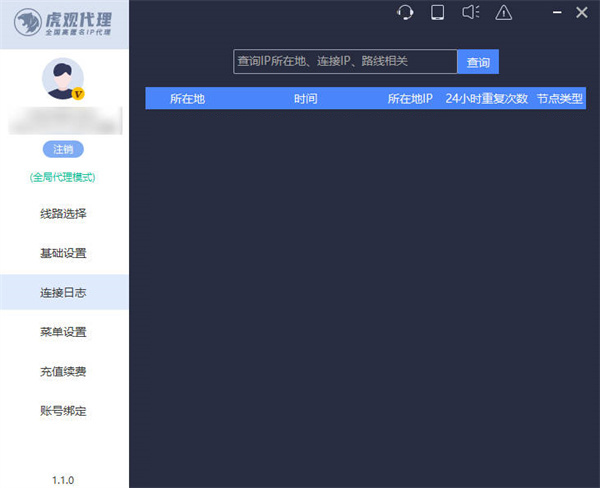Click the VIP badge on avatar
The height and width of the screenshot is (488, 600).
(78, 93)
